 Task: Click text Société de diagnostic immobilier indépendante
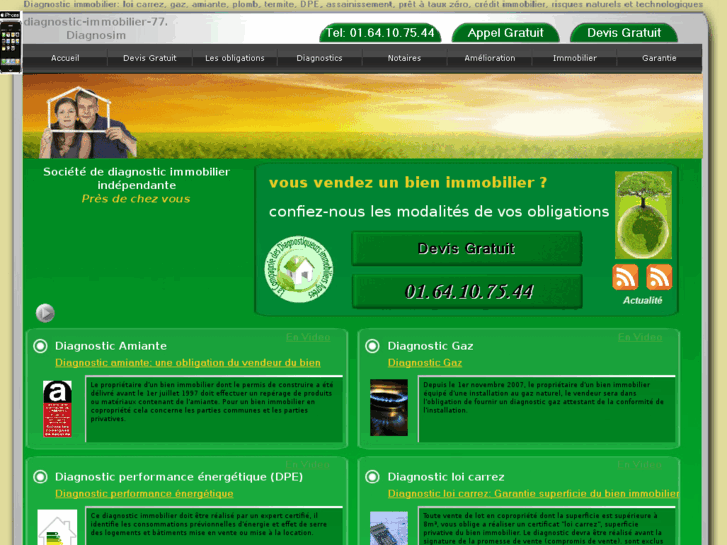(136, 179)
